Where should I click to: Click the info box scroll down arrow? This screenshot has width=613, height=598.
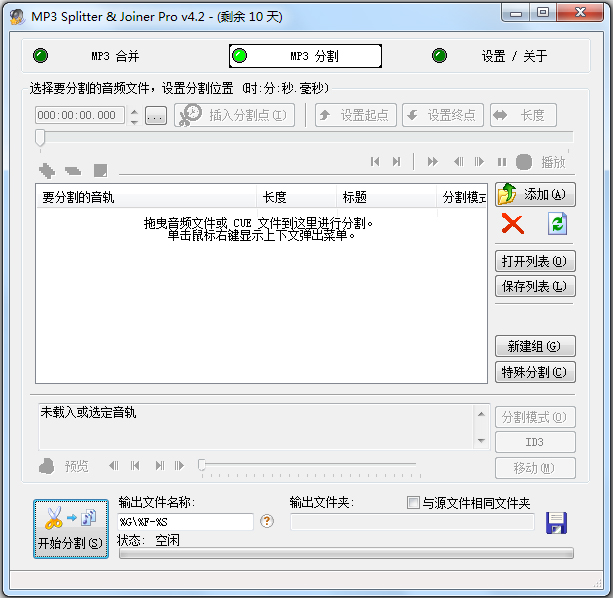pos(481,440)
